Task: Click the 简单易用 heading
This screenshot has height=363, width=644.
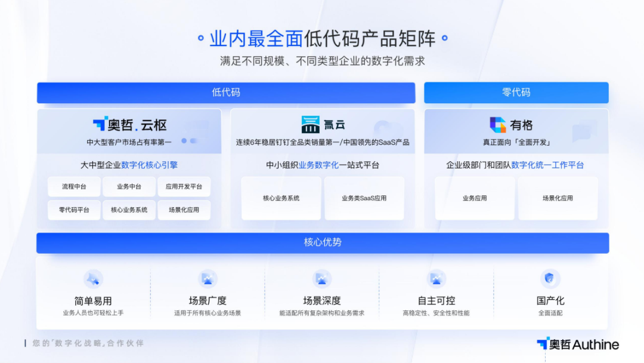Action: click(x=93, y=301)
